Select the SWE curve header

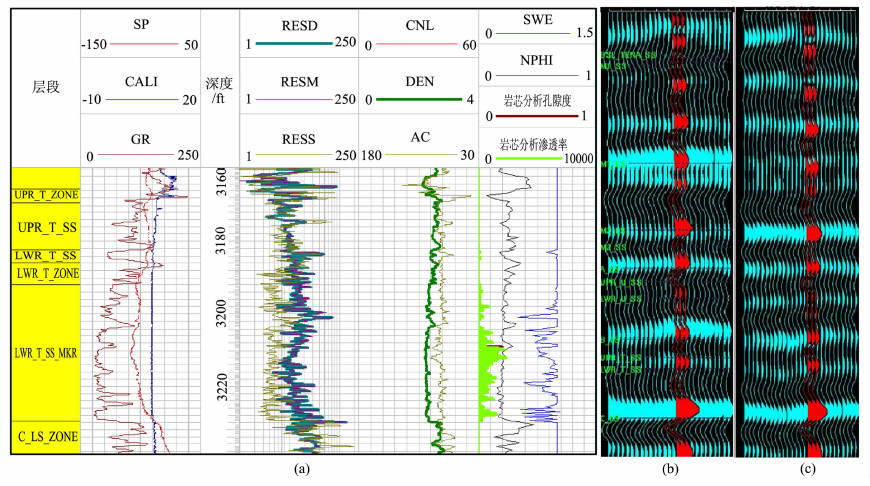(x=540, y=17)
